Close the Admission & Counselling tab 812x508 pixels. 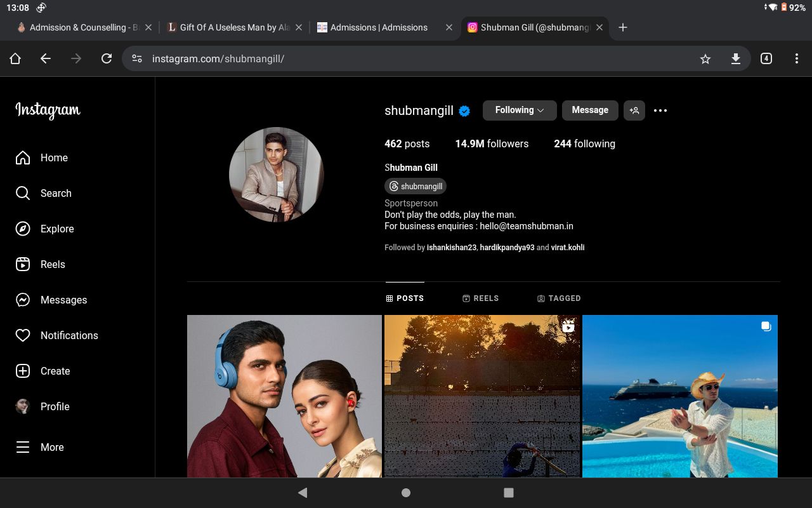click(148, 27)
